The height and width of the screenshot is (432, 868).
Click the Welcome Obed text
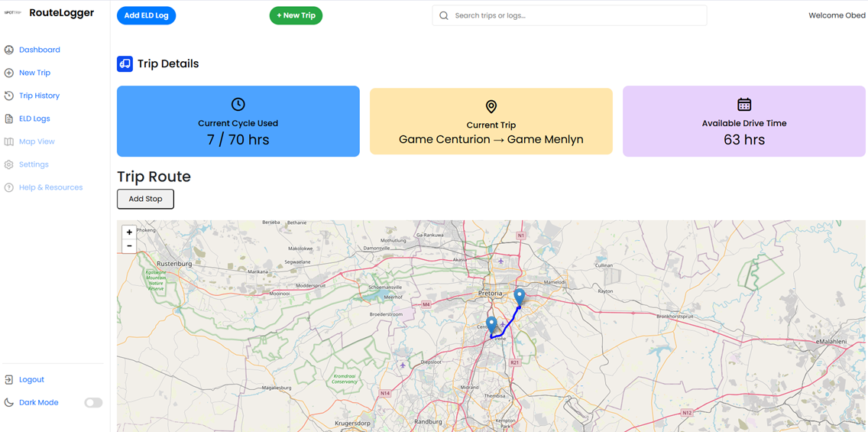(837, 15)
